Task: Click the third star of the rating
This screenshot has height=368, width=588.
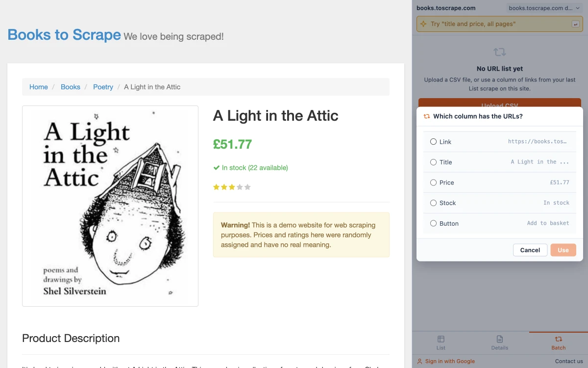Action: pyautogui.click(x=232, y=187)
